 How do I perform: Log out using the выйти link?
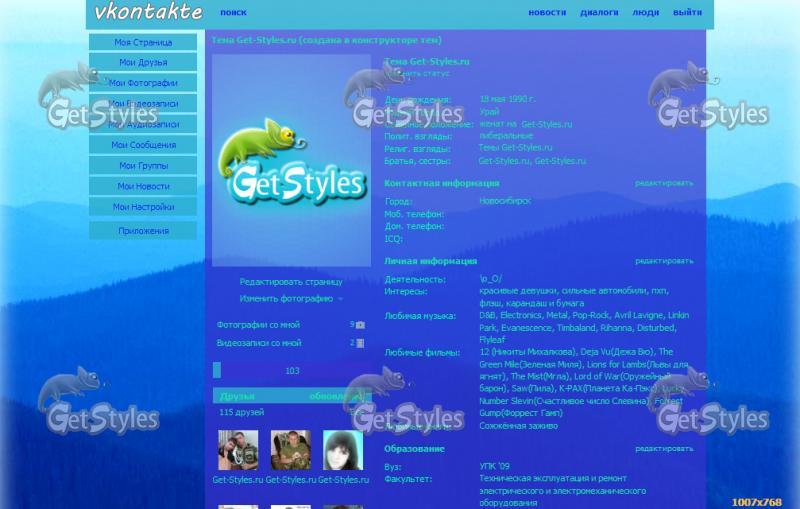(687, 13)
